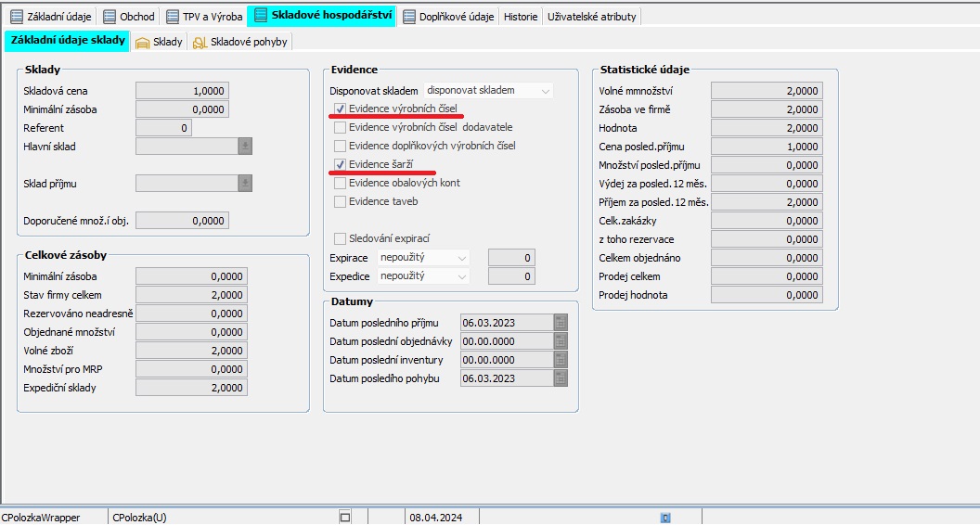Open calendar for Datum posledího pohybu
The width and height of the screenshot is (980, 525).
[x=560, y=378]
